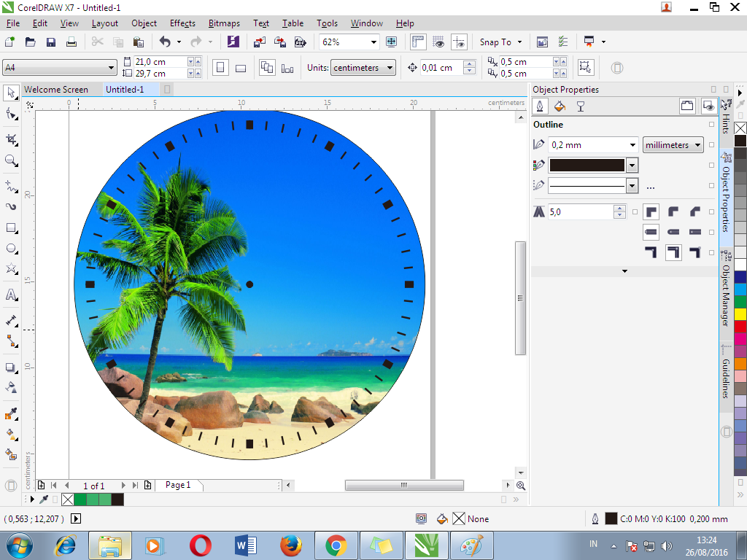Click the Publish to PDF icon
This screenshot has height=560, width=747.
pyautogui.click(x=301, y=42)
